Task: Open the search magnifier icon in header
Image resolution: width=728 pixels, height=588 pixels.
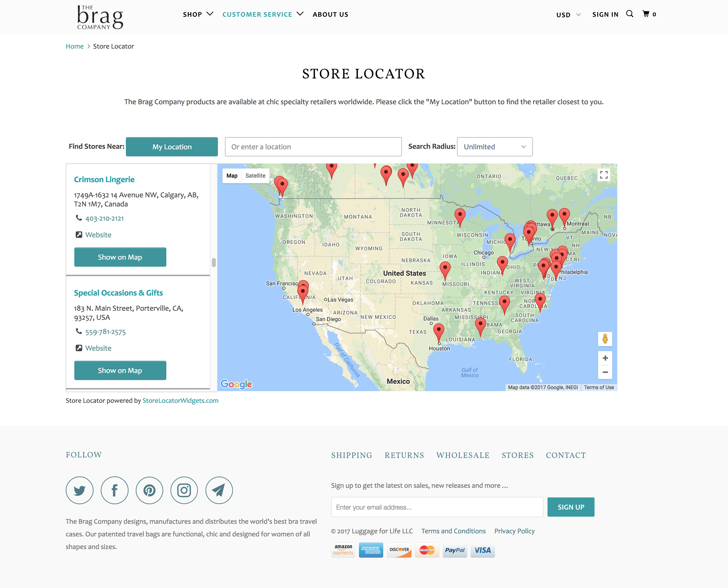Action: click(629, 14)
